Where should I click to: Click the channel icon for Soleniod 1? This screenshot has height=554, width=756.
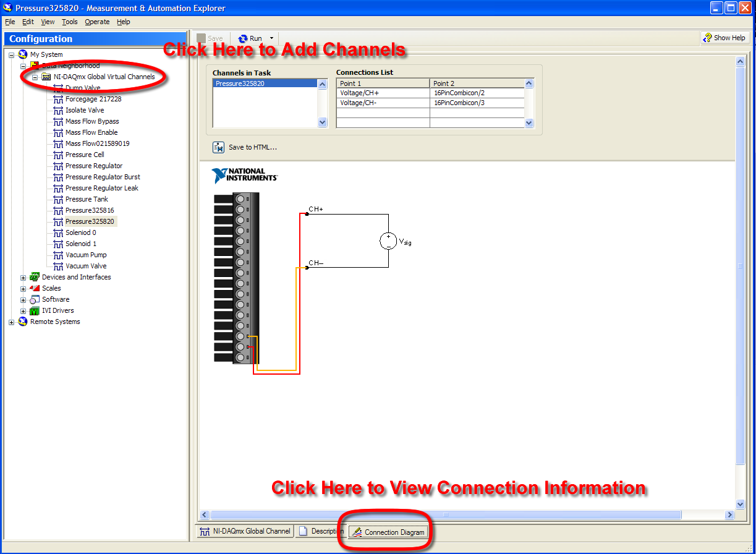coord(58,244)
